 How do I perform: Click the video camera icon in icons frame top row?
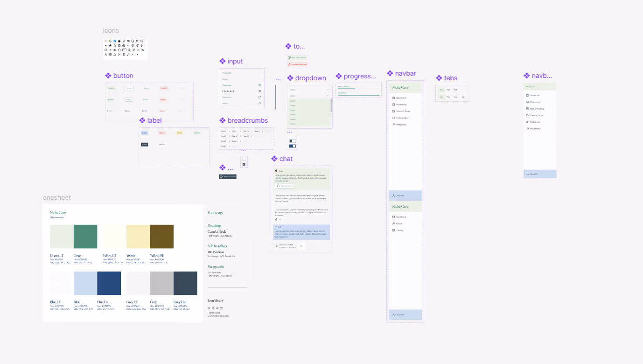tap(128, 41)
